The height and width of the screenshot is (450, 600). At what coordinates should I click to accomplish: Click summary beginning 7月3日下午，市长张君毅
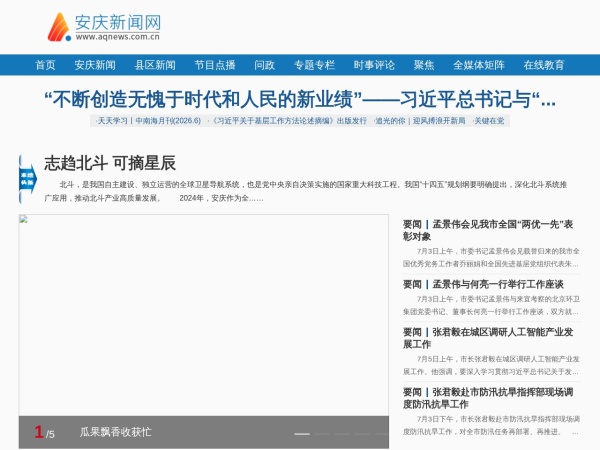[x=491, y=425]
